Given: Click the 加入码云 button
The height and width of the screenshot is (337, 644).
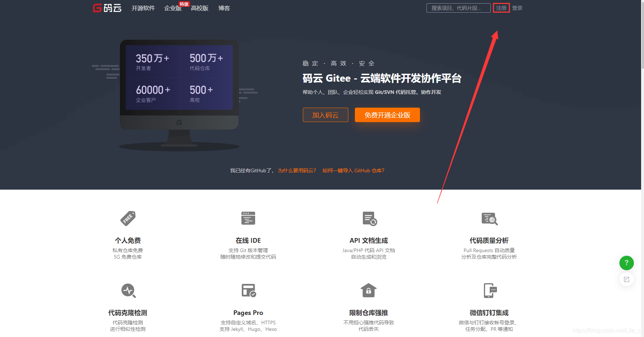Looking at the screenshot, I should tap(325, 115).
